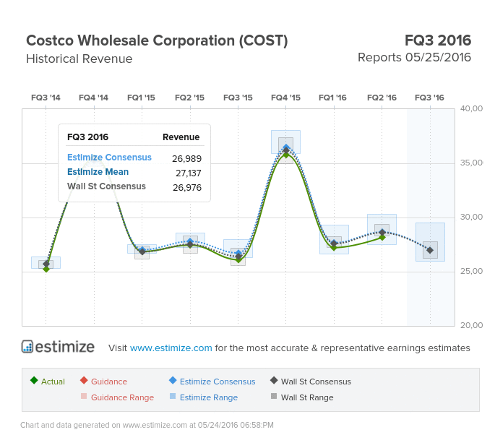Click the FQ3 '16 Wall St consensus data point
Screen dimensions: 495x448
point(430,250)
